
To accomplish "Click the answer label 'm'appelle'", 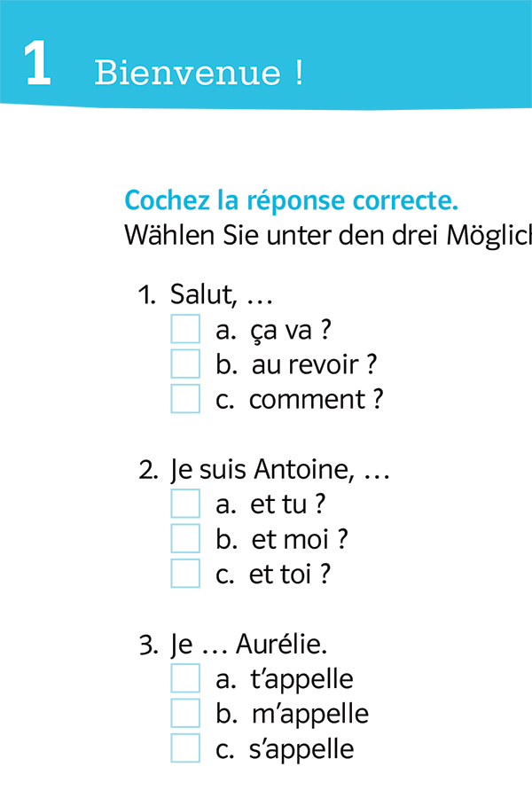I will tap(309, 714).
